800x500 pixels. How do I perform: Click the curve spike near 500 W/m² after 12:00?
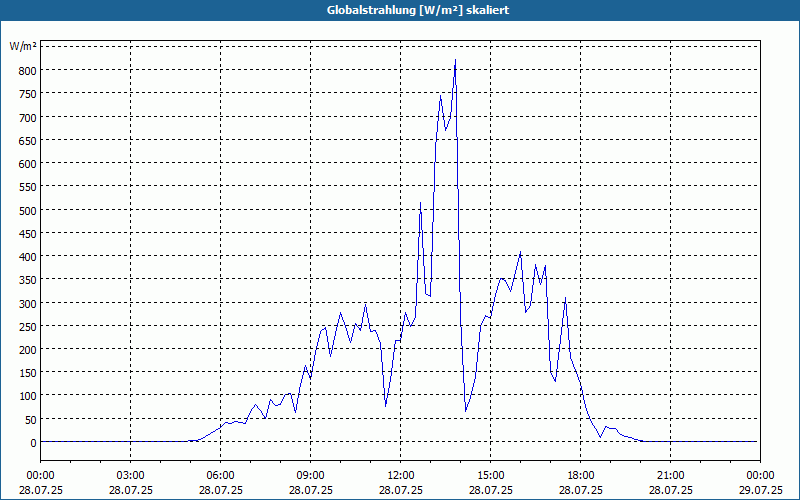click(x=420, y=203)
